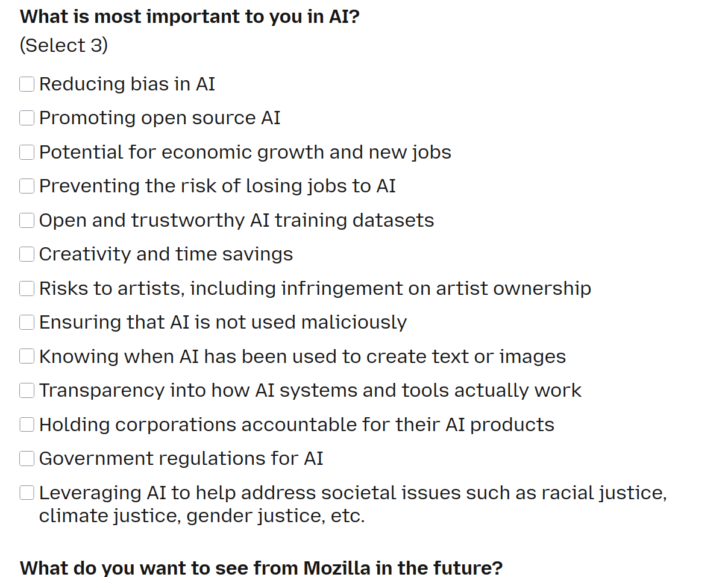Enable 'Preventing the risk of losing jobs' checkbox
The height and width of the screenshot is (577, 728).
[x=27, y=186]
